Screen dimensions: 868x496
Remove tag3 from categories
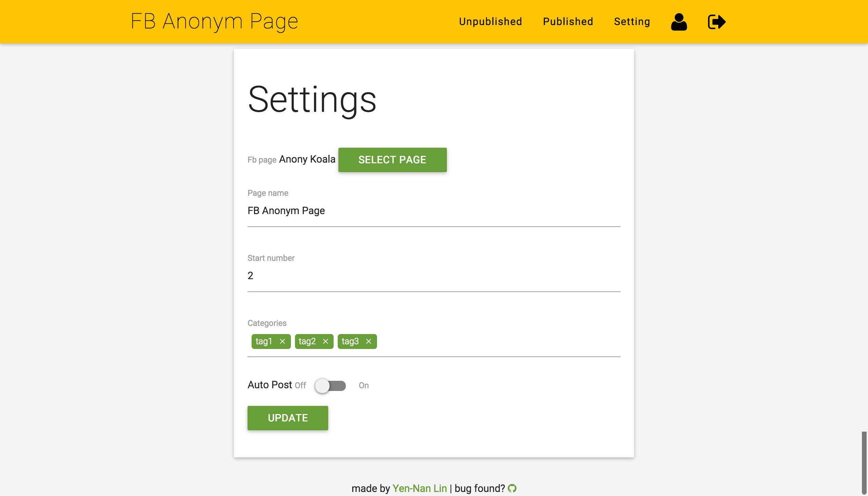pos(369,341)
